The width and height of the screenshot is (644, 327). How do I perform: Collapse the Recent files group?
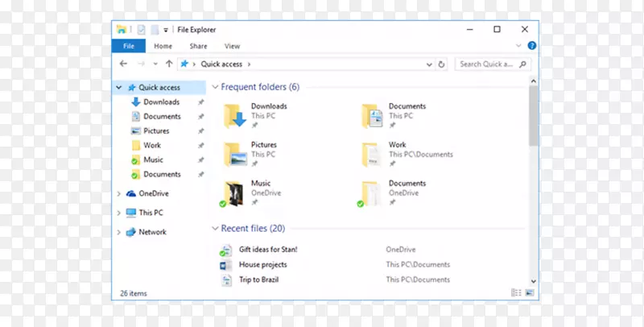click(x=215, y=229)
